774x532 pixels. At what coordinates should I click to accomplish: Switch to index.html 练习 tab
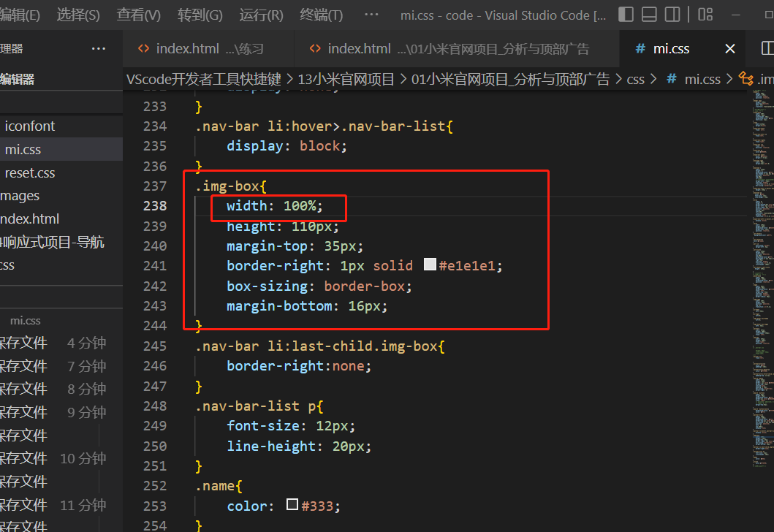coord(208,48)
